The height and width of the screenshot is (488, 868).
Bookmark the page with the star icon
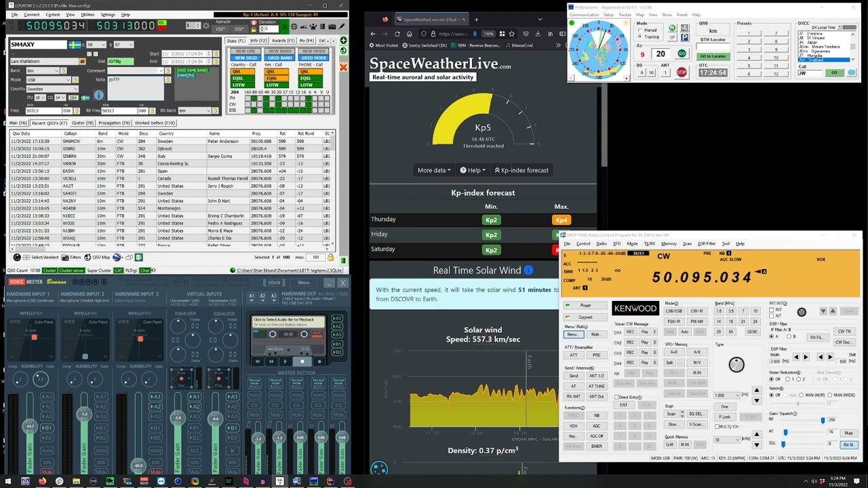click(x=511, y=33)
